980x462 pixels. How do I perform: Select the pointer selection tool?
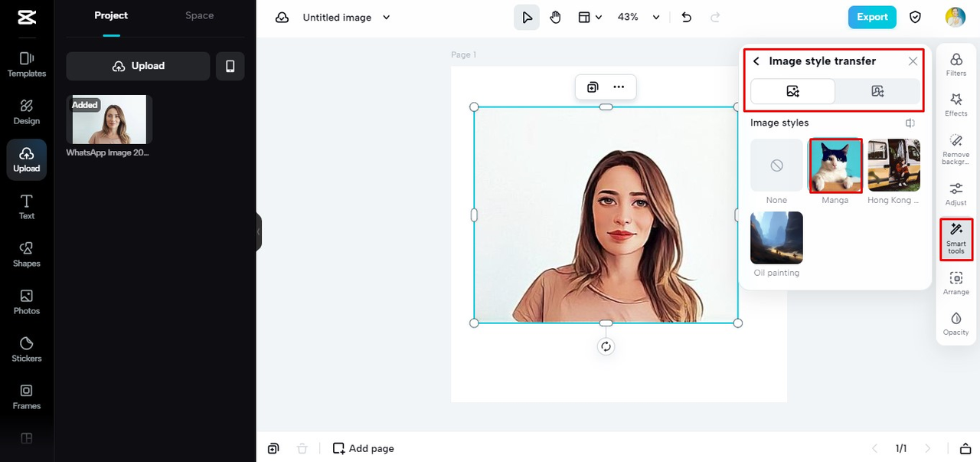point(527,17)
